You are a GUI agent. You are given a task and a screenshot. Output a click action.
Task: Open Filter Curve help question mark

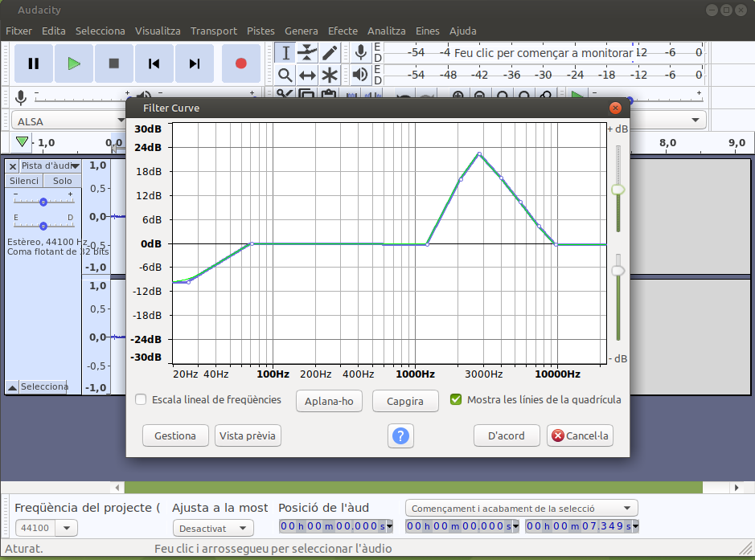click(x=400, y=436)
